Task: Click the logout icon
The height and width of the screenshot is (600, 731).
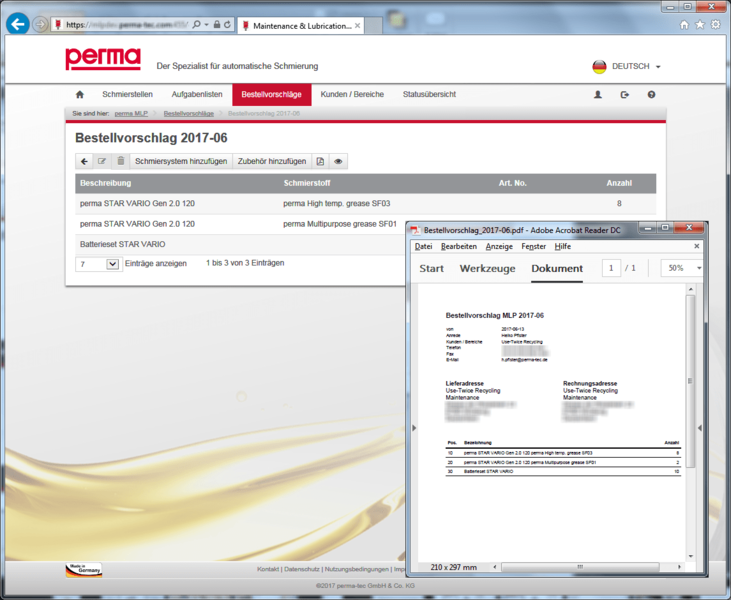Action: tap(625, 95)
